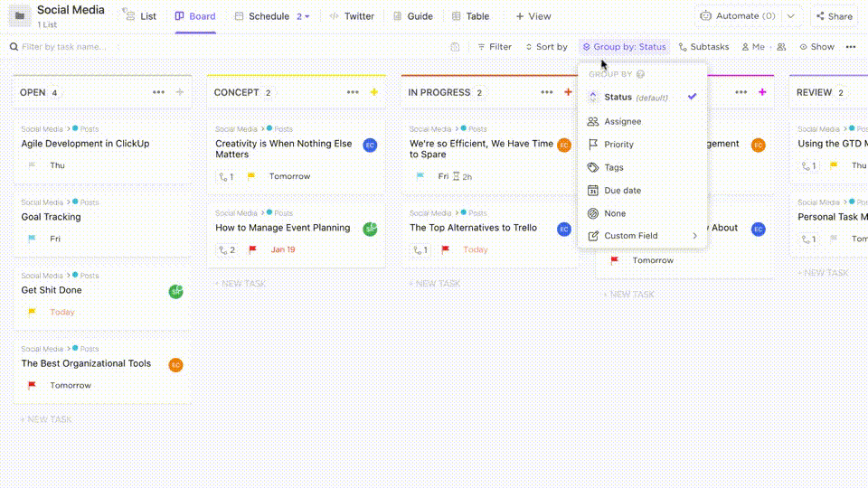Click avatar on Creativity is When Nothing card

pyautogui.click(x=370, y=145)
